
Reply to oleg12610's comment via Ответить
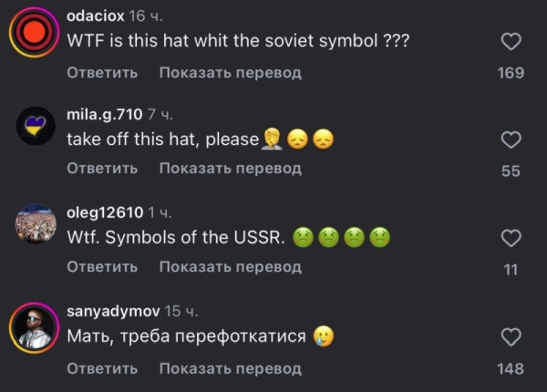102,267
